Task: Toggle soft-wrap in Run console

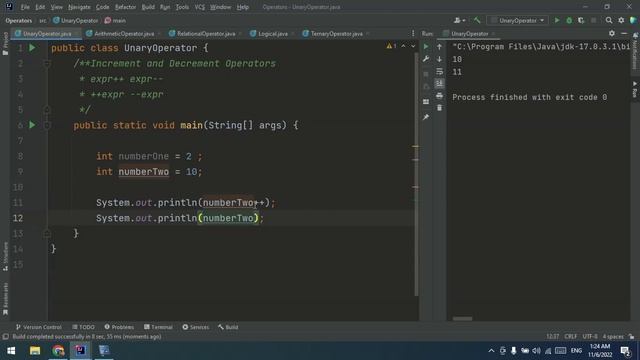Action: pyautogui.click(x=439, y=71)
